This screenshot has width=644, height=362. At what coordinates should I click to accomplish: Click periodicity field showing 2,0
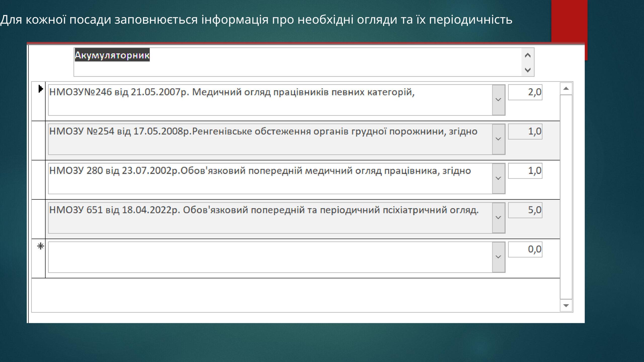coord(525,92)
